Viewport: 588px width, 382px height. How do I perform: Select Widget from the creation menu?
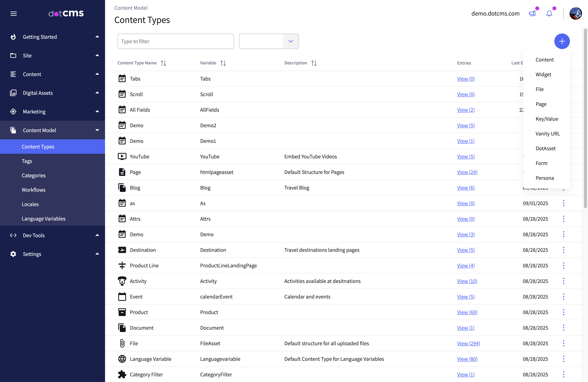tap(543, 74)
